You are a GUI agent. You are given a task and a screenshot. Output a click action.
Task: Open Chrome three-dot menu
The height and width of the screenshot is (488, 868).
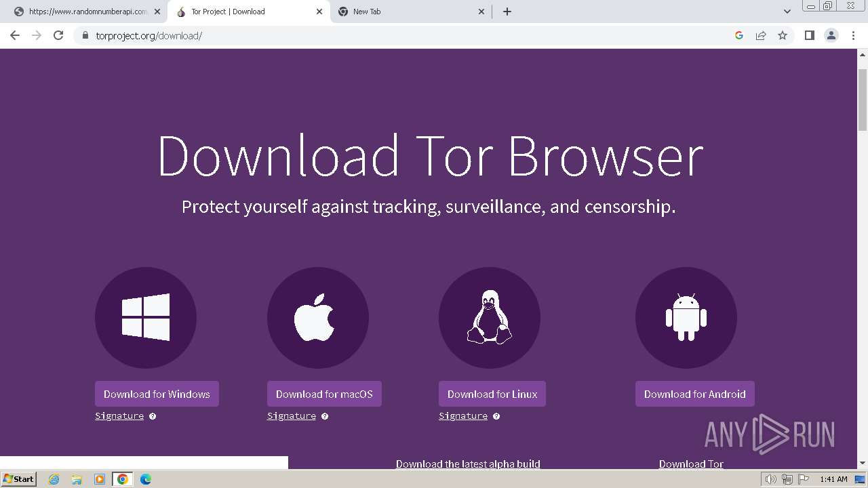(853, 35)
